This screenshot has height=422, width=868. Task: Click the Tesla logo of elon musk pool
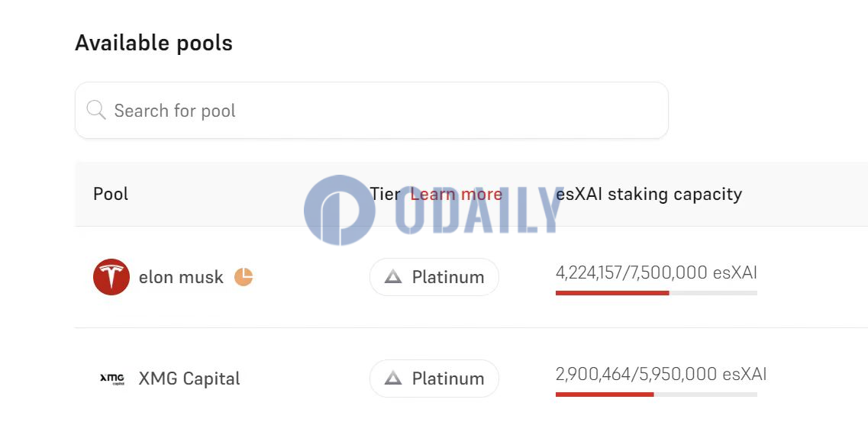[111, 276]
